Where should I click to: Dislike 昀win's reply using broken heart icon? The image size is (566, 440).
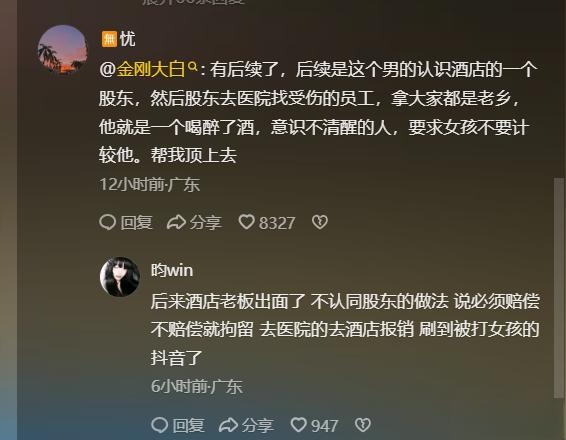(x=363, y=425)
